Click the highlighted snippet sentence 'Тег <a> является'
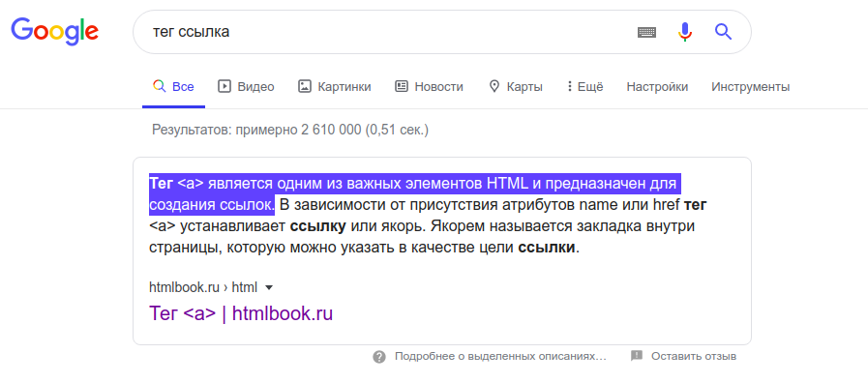This screenshot has height=383, width=868. [414, 194]
